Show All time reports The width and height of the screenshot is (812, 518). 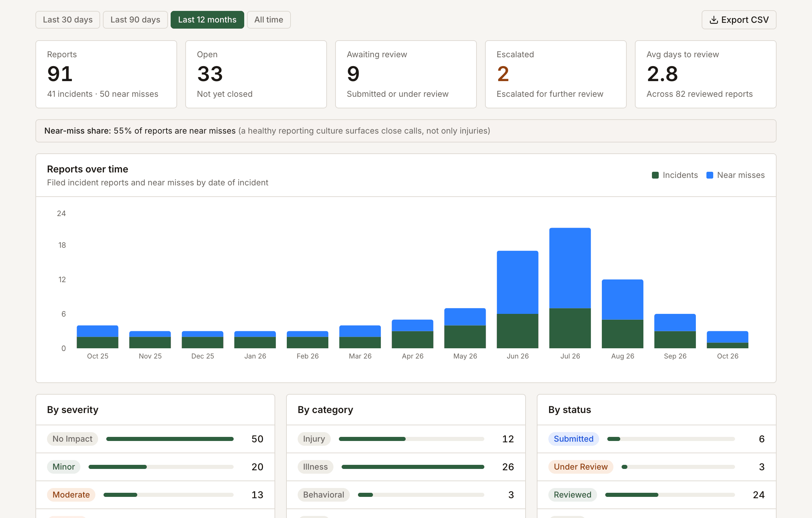click(x=269, y=20)
